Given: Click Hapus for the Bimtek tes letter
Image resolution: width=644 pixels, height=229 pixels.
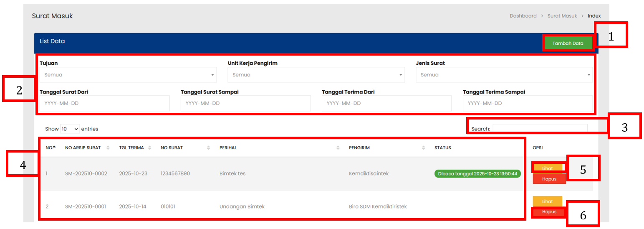Looking at the screenshot, I should (x=549, y=178).
